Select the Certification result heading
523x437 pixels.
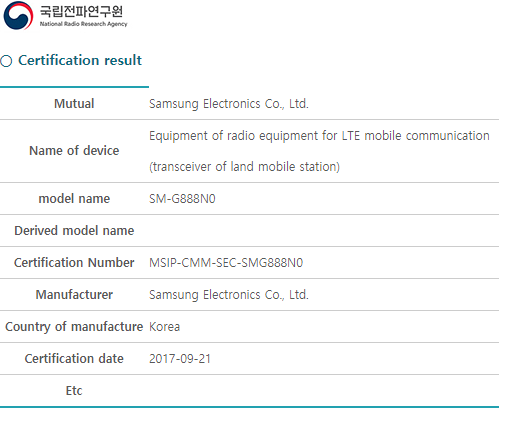pyautogui.click(x=80, y=60)
